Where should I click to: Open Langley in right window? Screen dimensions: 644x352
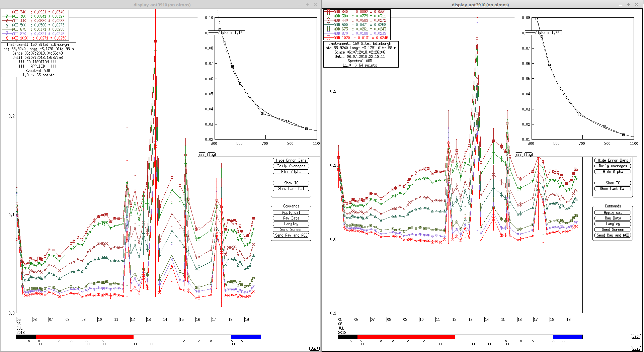pos(613,224)
